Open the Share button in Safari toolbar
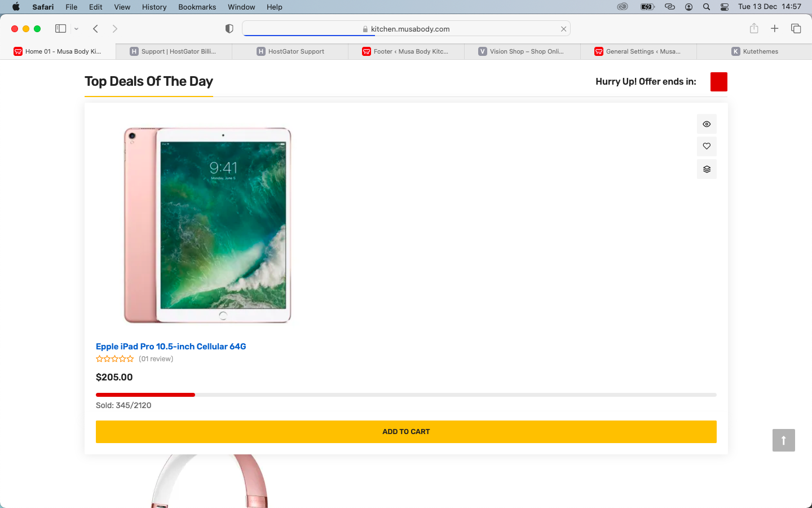 click(754, 28)
